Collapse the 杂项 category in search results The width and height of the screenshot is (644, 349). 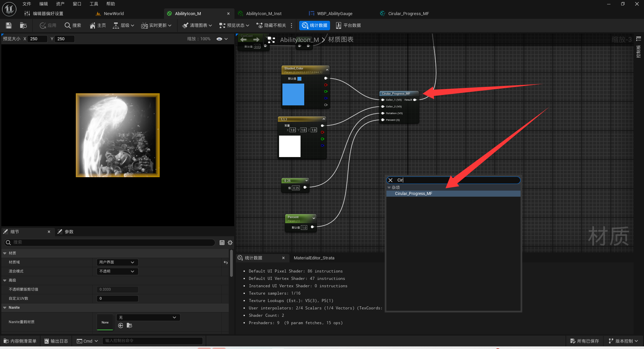(389, 188)
